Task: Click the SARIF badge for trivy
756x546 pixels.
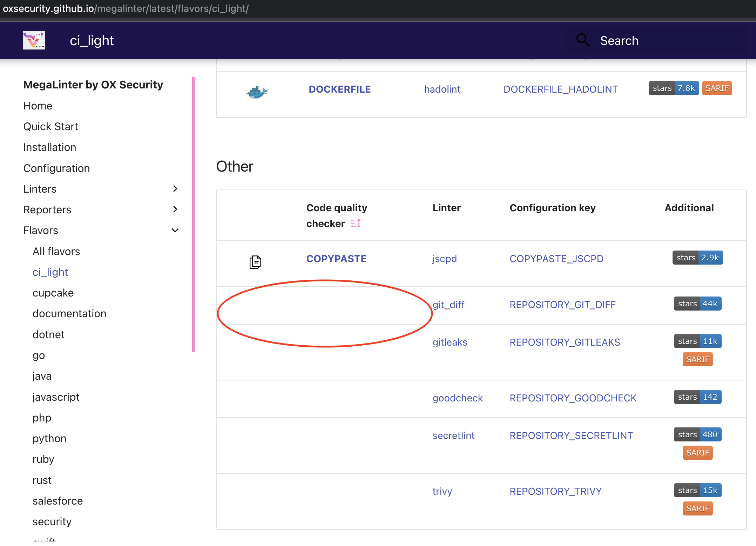Action: (x=697, y=508)
